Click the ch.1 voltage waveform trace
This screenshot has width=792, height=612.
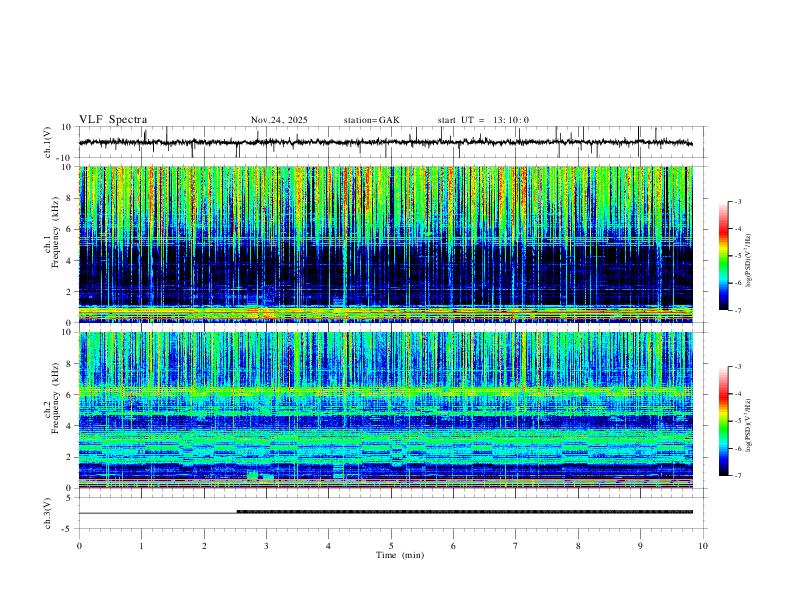click(385, 142)
